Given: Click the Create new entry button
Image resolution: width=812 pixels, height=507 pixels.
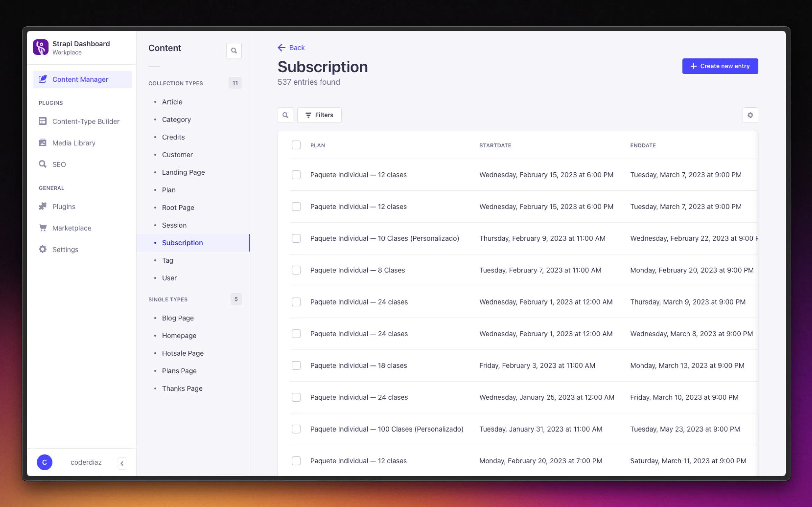Looking at the screenshot, I should pos(720,66).
